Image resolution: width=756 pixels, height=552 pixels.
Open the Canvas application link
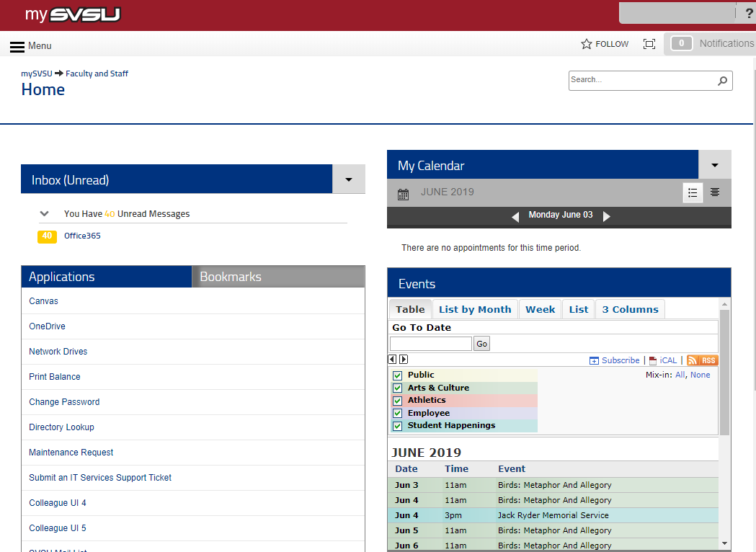43,301
